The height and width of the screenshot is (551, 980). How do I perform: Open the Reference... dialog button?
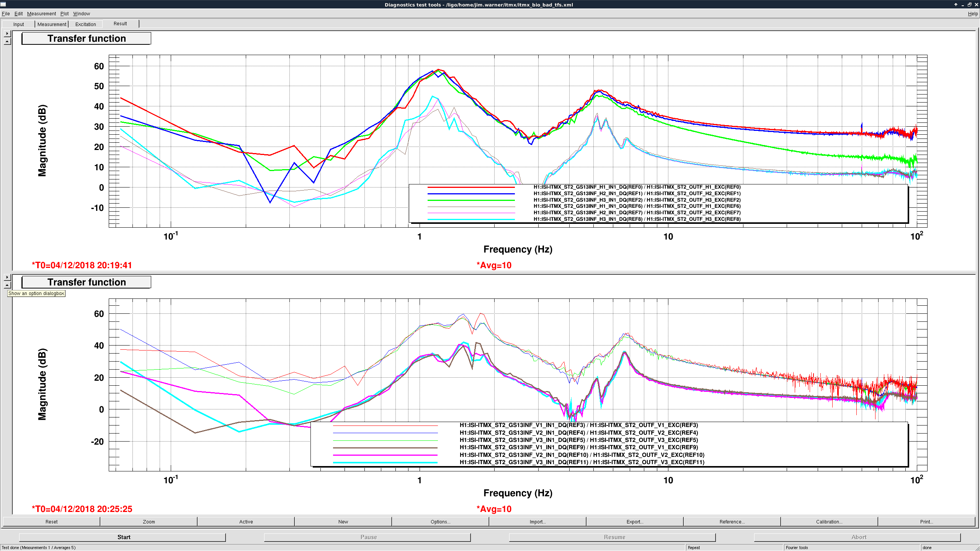tap(732, 522)
